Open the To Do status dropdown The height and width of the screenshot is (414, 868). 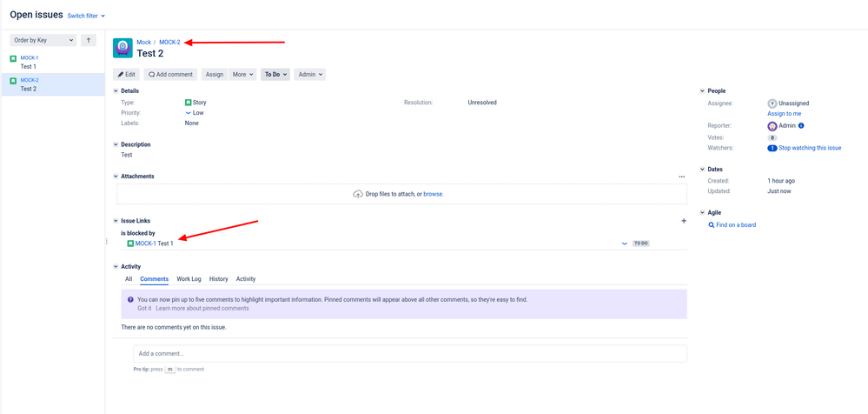point(275,74)
